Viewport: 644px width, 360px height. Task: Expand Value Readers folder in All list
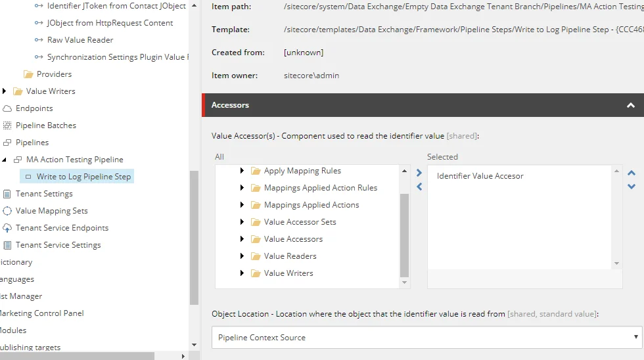click(x=242, y=256)
